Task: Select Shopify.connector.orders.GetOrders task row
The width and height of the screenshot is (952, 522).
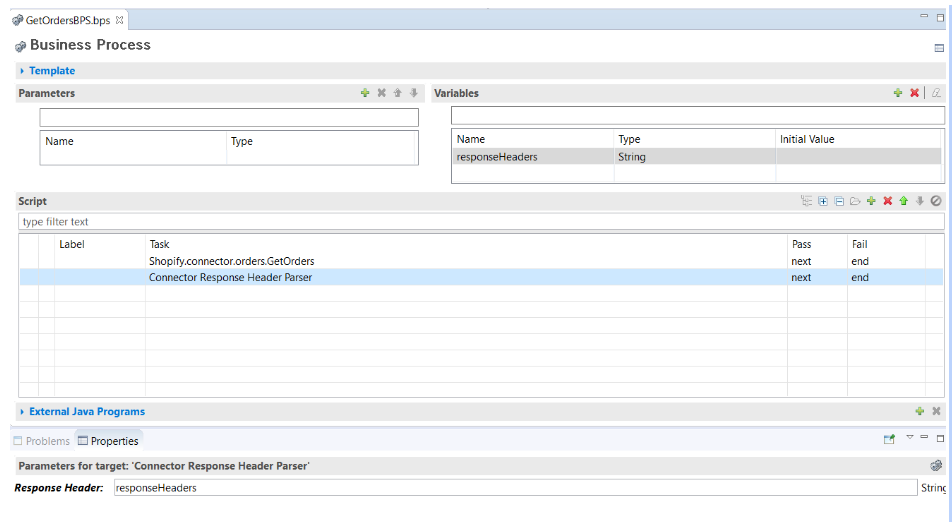Action: pos(481,261)
